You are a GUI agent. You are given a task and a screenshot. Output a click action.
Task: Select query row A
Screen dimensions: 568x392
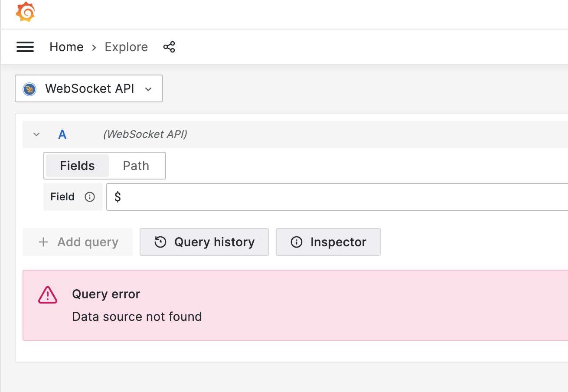[x=62, y=134]
